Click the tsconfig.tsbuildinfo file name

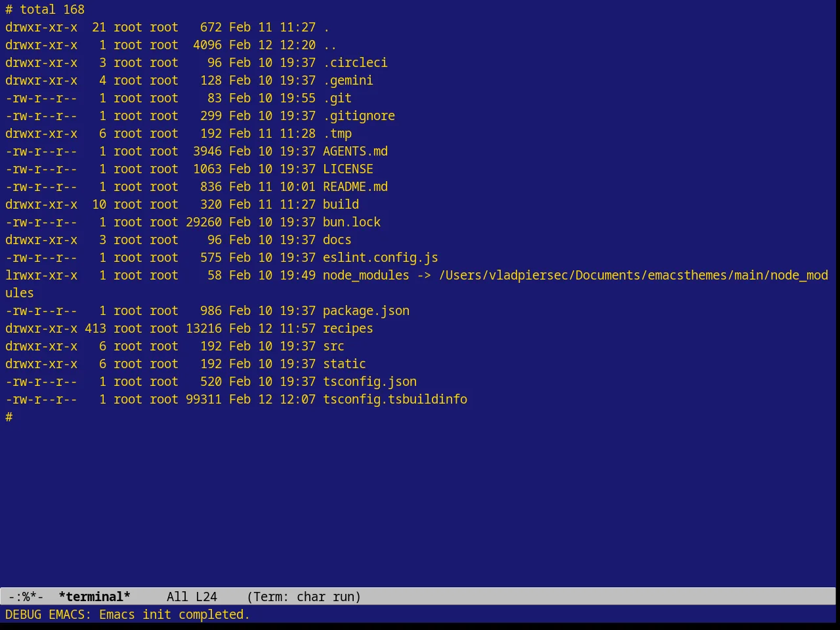click(395, 400)
